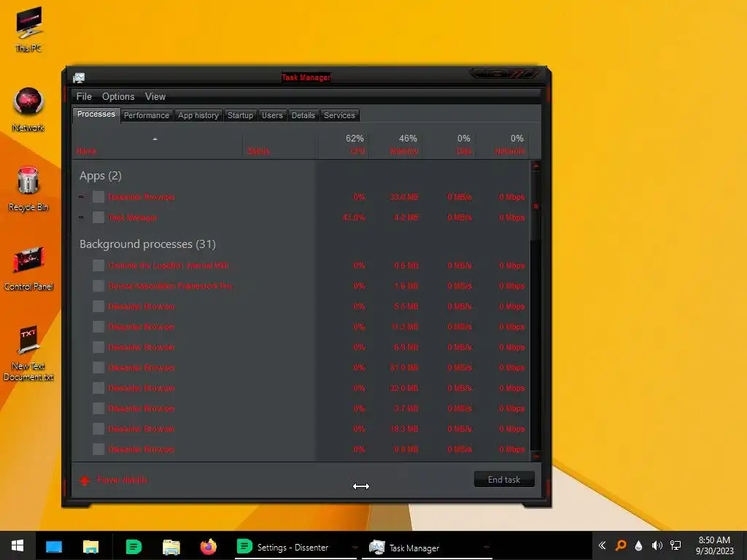Screen dimensions: 747x560
Task: Open the taskbar clock showing 8:50 AM
Action: [714, 545]
